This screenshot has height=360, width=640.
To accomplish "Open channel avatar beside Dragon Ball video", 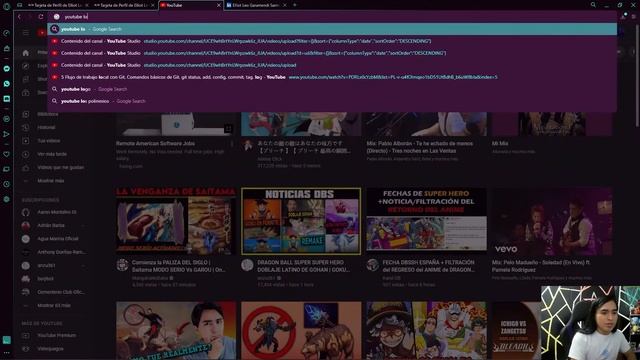I will (x=247, y=265).
